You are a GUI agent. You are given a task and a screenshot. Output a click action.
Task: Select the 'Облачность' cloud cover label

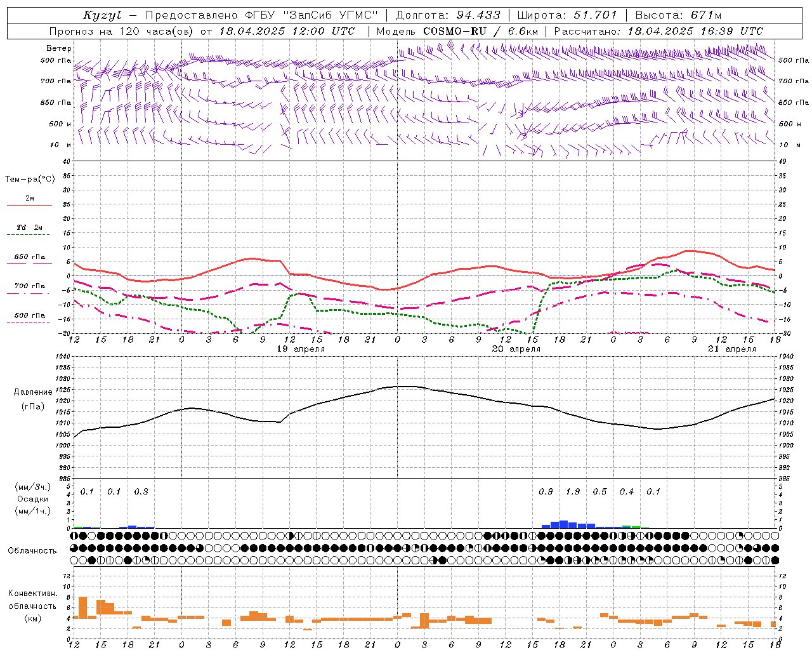point(32,550)
